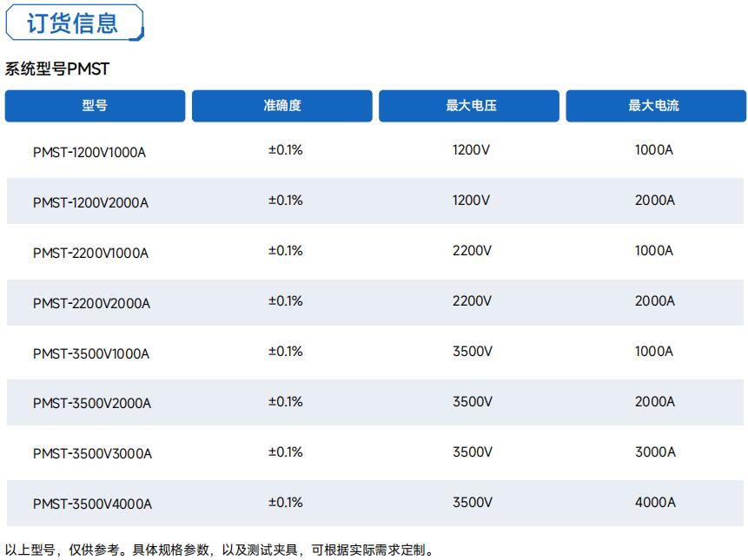
Task: Click the 订货信息 title badge
Action: coord(73,23)
